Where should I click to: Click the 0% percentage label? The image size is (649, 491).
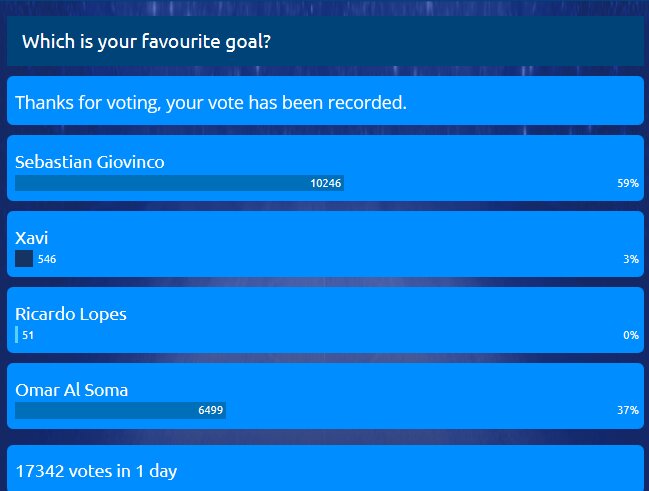click(x=631, y=335)
